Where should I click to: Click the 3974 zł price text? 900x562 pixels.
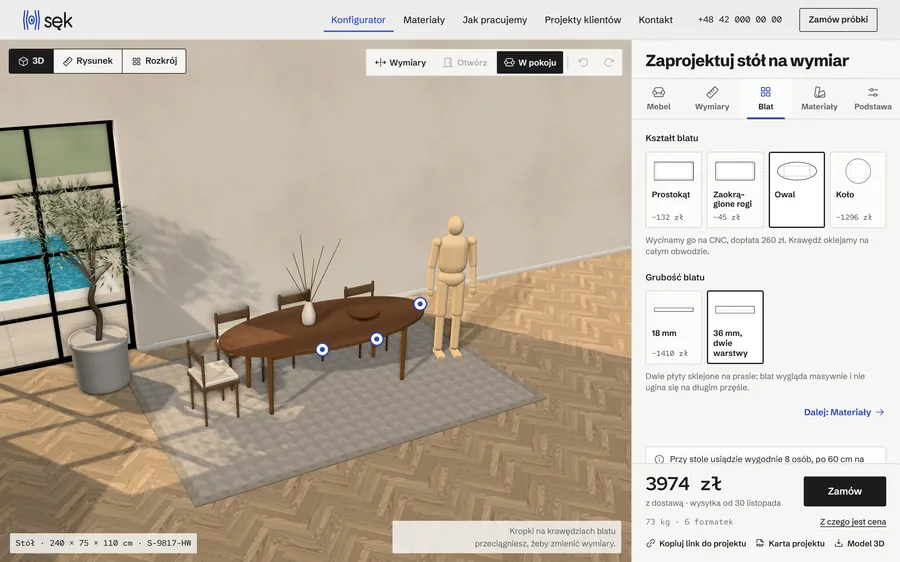684,483
